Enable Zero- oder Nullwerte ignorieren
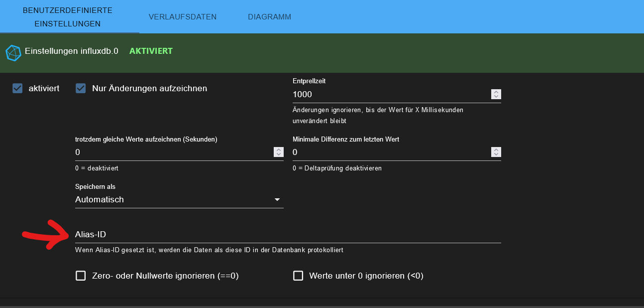Viewport: 644px width, 308px height. coord(81,276)
